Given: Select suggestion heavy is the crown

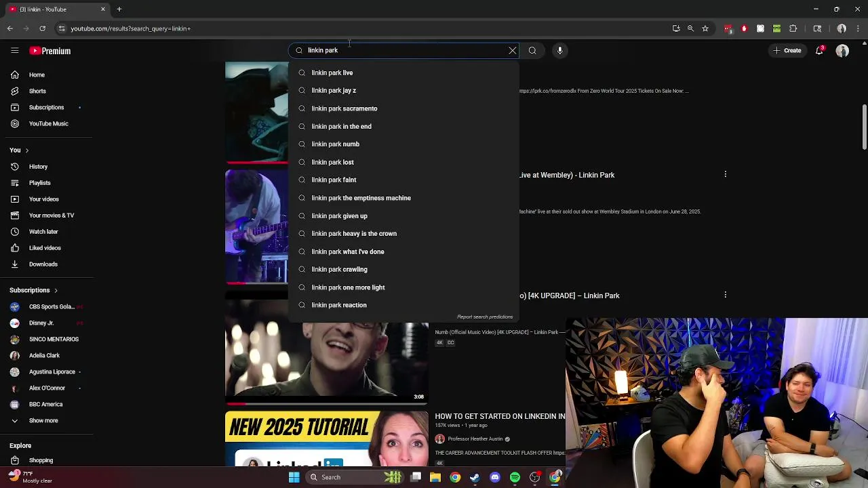Looking at the screenshot, I should (403, 233).
